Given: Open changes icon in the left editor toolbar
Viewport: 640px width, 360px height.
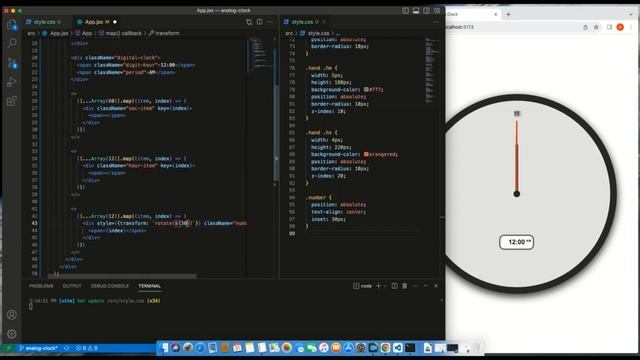Looking at the screenshot, I should (x=249, y=22).
